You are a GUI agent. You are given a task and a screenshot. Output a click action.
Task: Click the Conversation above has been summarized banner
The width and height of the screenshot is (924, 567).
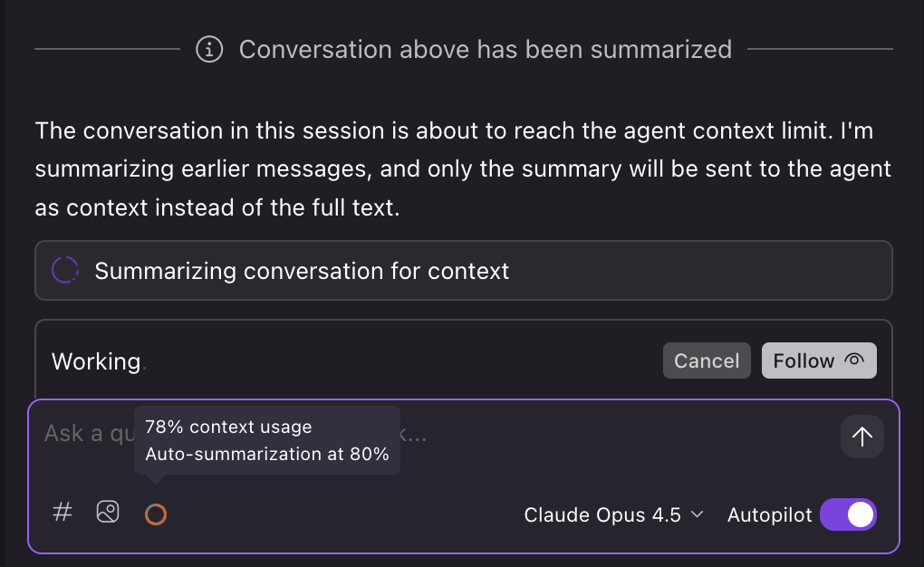click(485, 49)
